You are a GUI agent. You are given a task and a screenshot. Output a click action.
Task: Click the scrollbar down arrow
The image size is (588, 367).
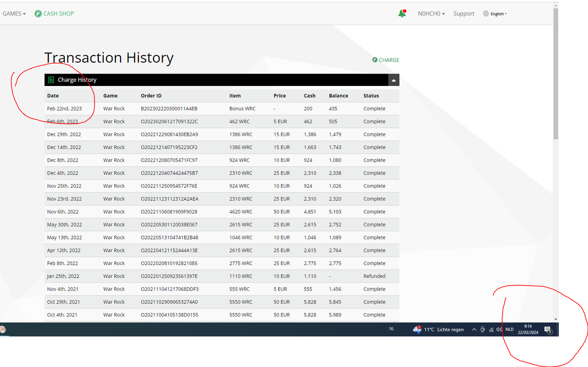click(555, 319)
